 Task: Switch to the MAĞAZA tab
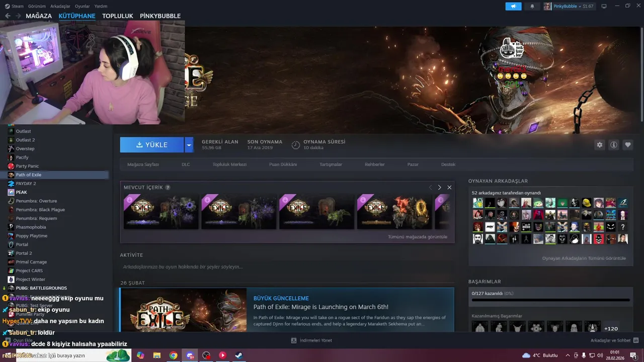[39, 16]
